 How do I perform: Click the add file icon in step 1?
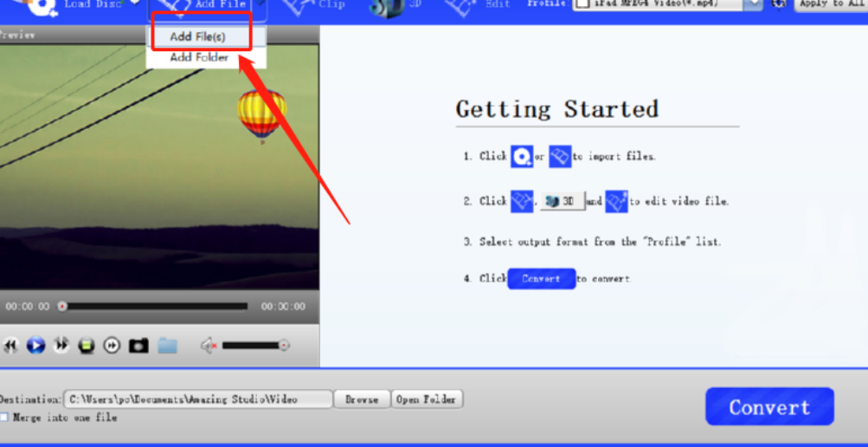click(x=560, y=157)
